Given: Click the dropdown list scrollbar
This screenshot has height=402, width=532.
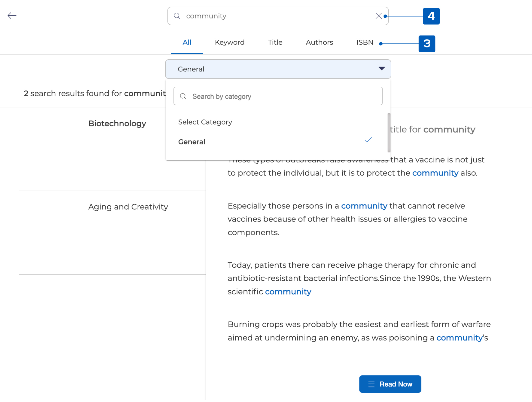Looking at the screenshot, I should click(x=389, y=132).
